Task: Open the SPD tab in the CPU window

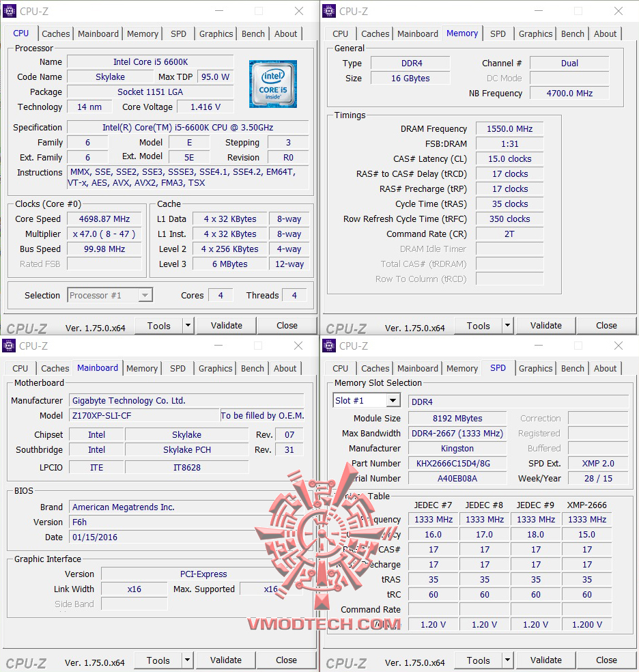Action: (x=179, y=34)
